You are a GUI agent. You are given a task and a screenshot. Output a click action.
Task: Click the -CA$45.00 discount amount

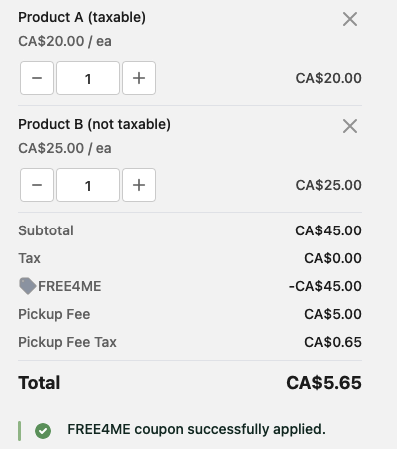click(325, 286)
